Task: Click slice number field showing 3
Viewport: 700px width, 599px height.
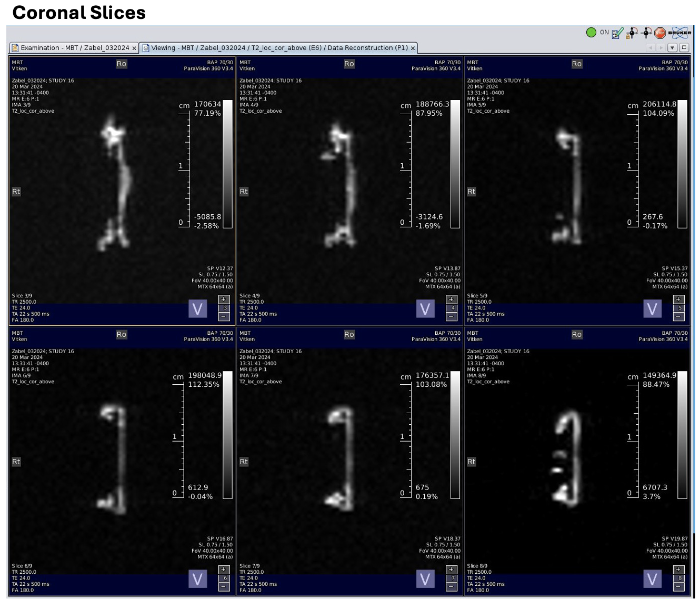Action: coord(224,308)
